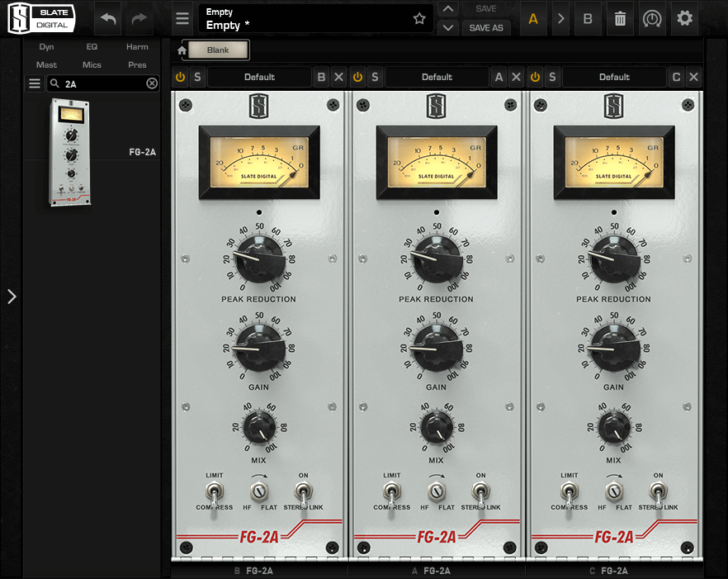Click the 2A search input field
728x579 pixels.
tap(103, 83)
